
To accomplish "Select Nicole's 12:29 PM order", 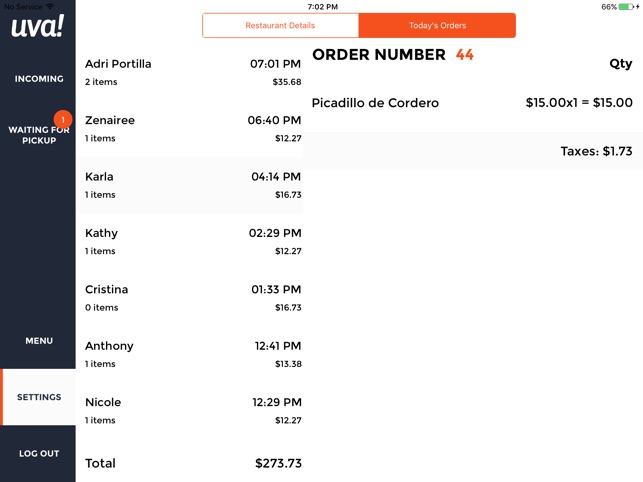I will click(192, 410).
